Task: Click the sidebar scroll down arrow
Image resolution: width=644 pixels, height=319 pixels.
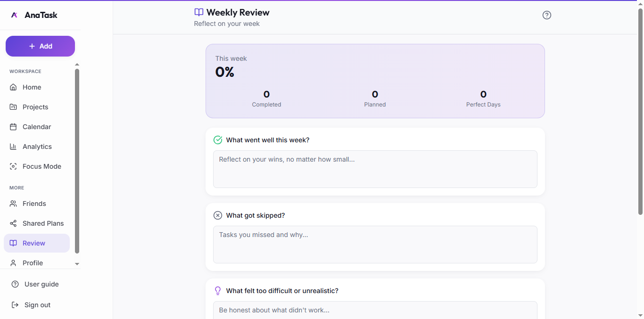Action: (x=77, y=264)
